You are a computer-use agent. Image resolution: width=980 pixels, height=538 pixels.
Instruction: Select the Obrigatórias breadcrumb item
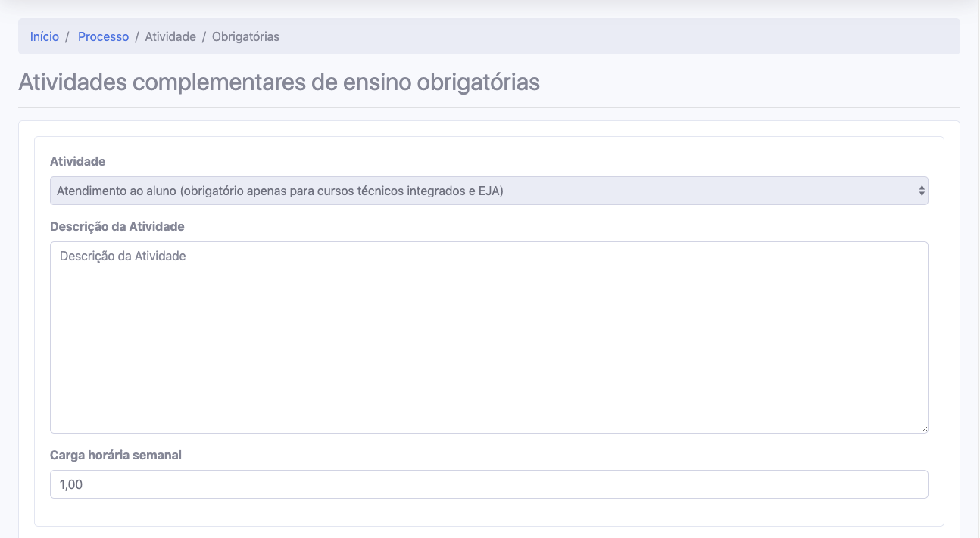pyautogui.click(x=245, y=36)
